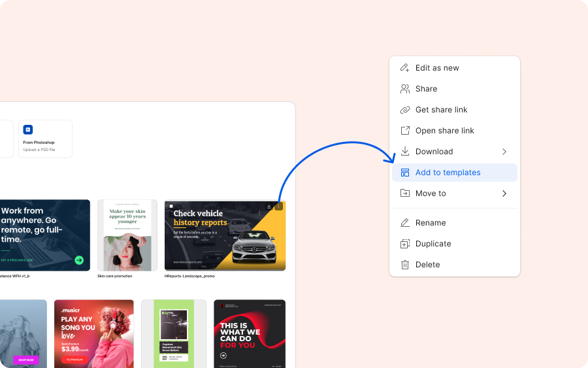Click the Open share link external icon
Image resolution: width=588 pixels, height=368 pixels.
[404, 131]
